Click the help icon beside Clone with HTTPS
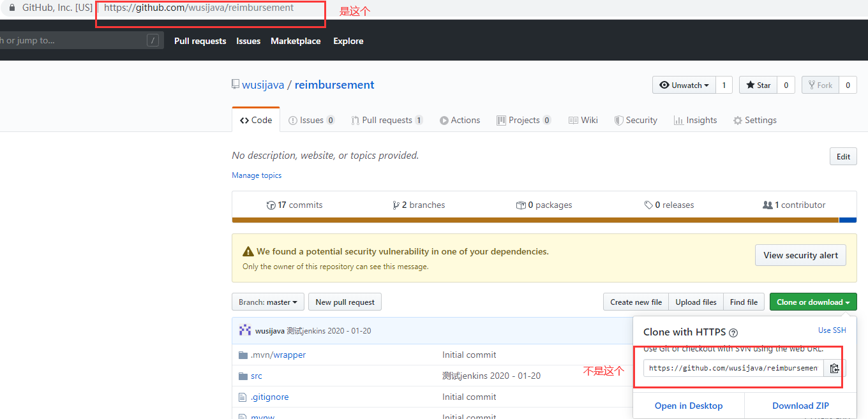 point(733,332)
